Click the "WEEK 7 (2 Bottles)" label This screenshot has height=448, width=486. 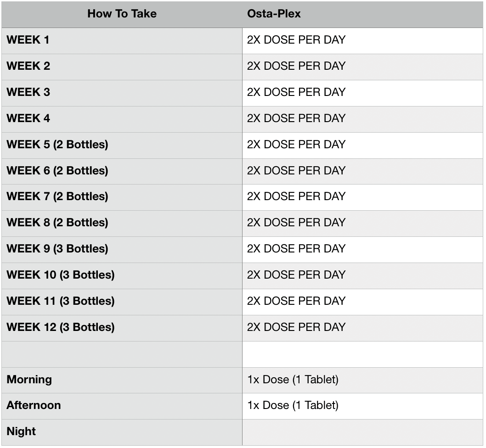(57, 196)
